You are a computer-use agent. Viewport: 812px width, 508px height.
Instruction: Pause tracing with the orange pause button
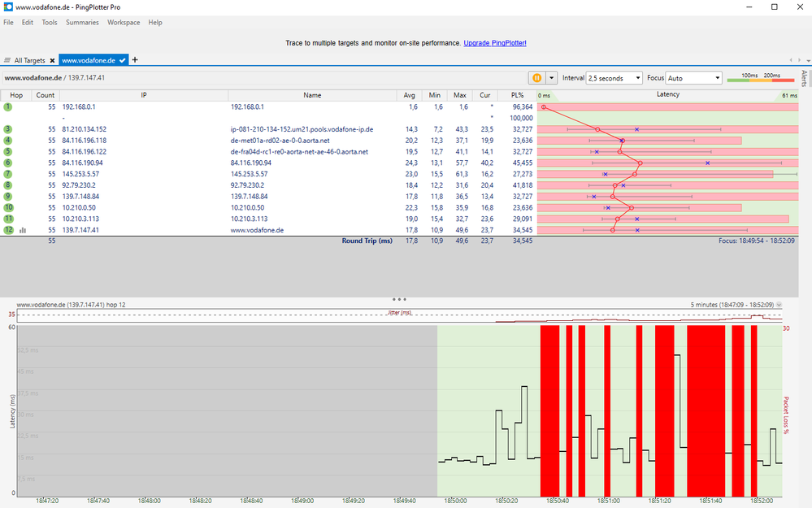coord(537,78)
